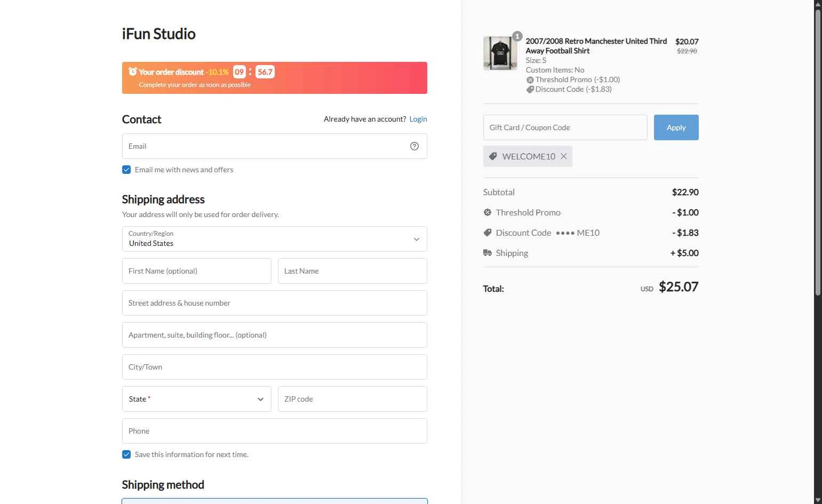Focus the Phone field
This screenshot has height=504, width=822.
coord(275,431)
